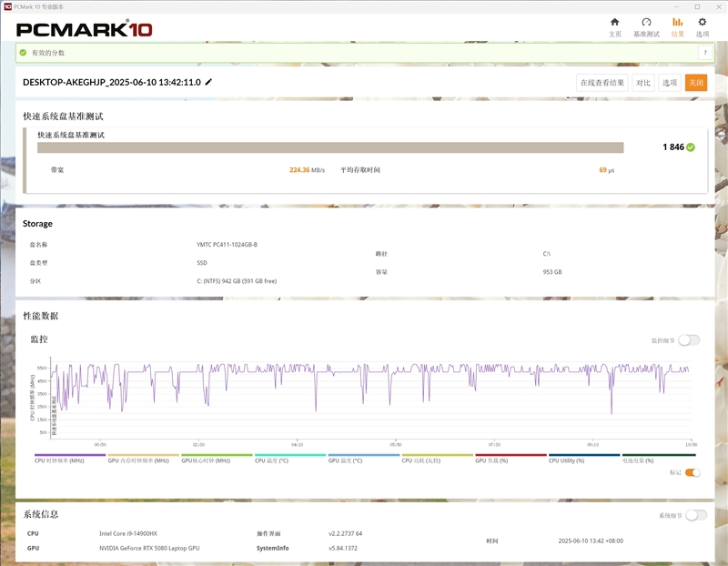Toggle the 系统细节 switch
The image size is (728, 566).
click(696, 515)
